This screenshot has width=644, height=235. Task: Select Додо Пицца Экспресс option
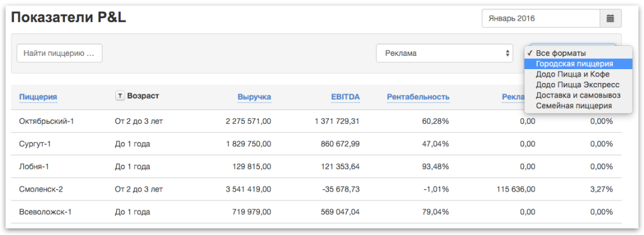click(578, 85)
